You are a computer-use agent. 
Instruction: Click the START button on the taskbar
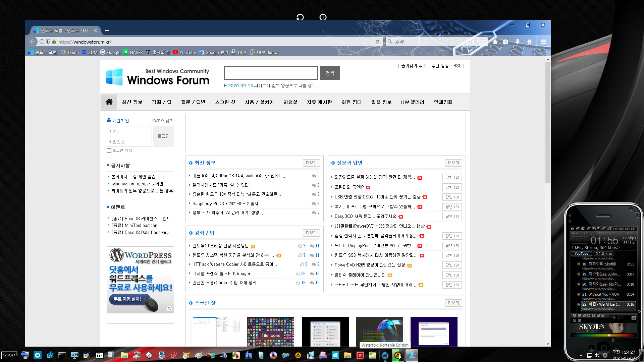tap(9, 355)
